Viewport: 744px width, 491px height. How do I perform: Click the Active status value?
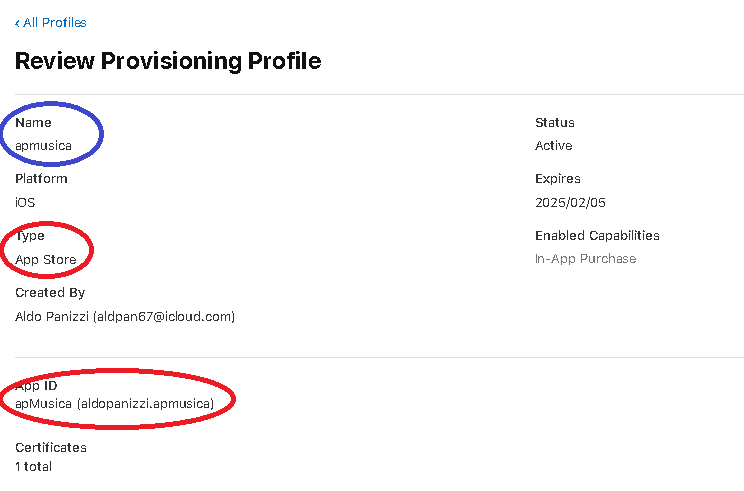click(x=554, y=146)
